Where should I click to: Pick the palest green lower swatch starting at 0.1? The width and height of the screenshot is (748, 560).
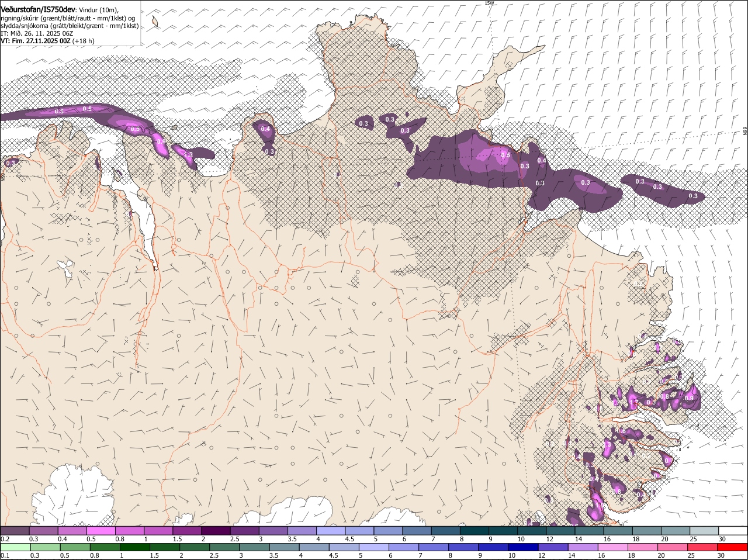[x=16, y=547]
